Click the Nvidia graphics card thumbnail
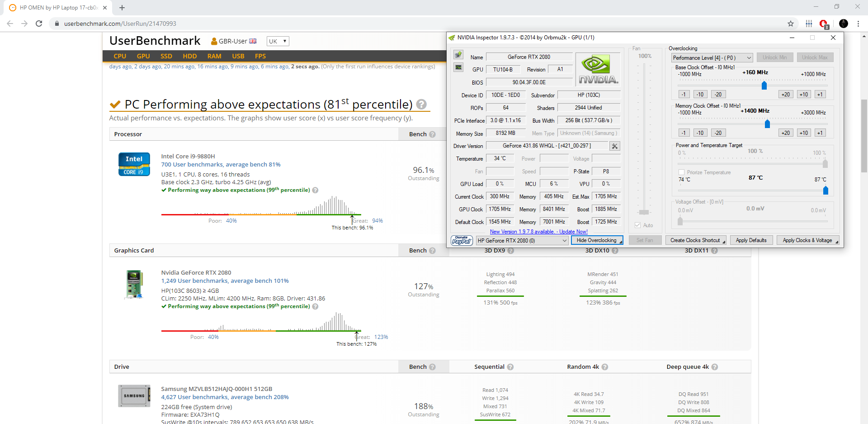This screenshot has width=868, height=424. pyautogui.click(x=134, y=285)
